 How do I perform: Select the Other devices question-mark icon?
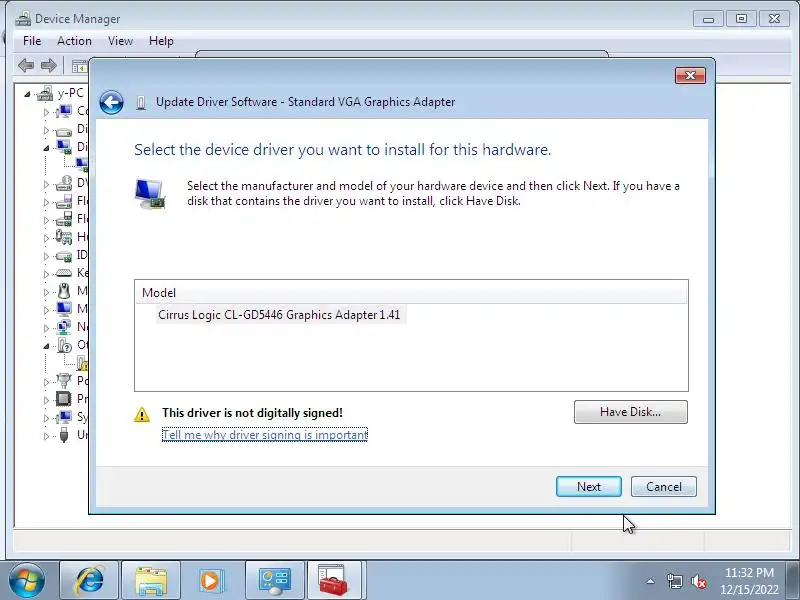click(64, 345)
